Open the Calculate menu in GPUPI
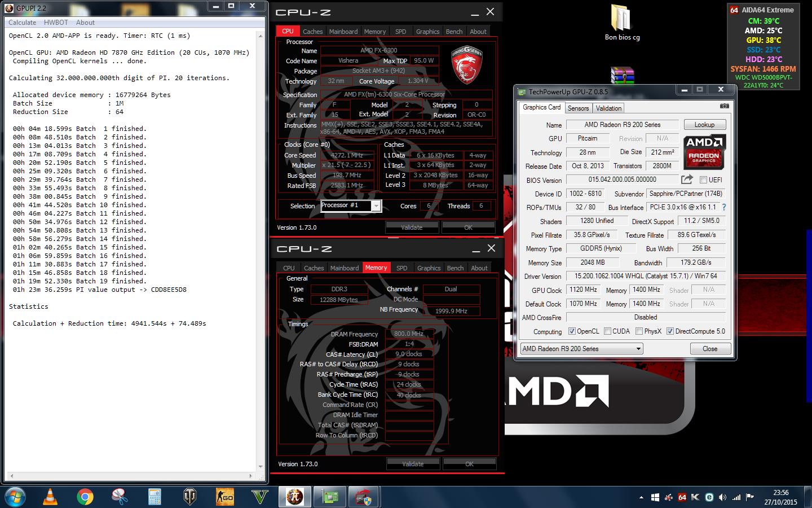 click(23, 23)
